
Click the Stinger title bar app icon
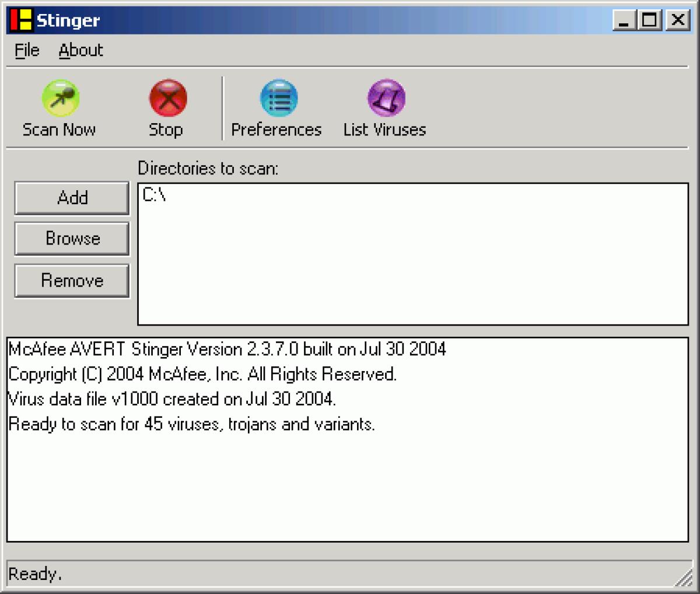tap(22, 20)
